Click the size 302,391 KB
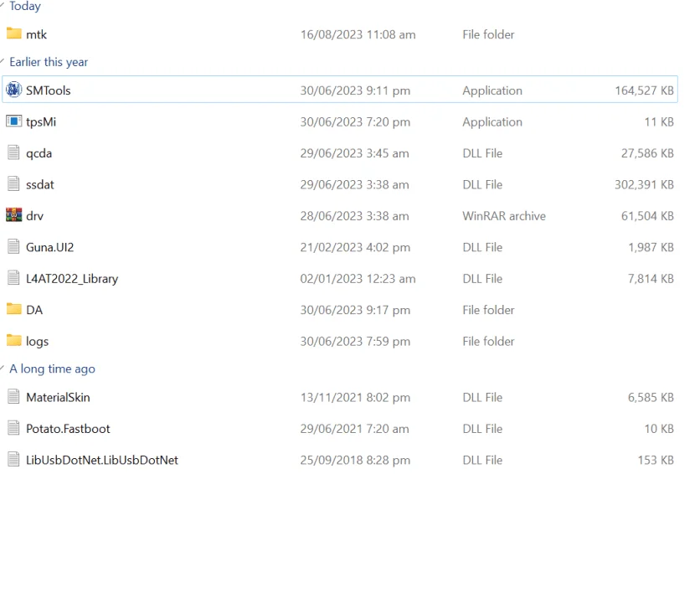700x603 pixels. 644,184
